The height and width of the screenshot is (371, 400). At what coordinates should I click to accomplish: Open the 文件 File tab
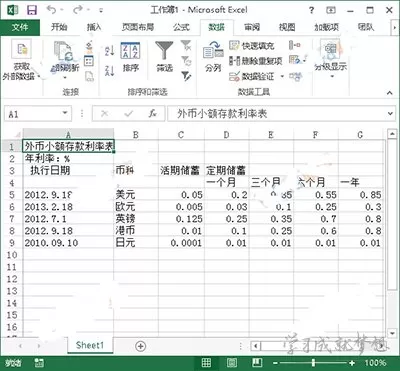tap(20, 27)
